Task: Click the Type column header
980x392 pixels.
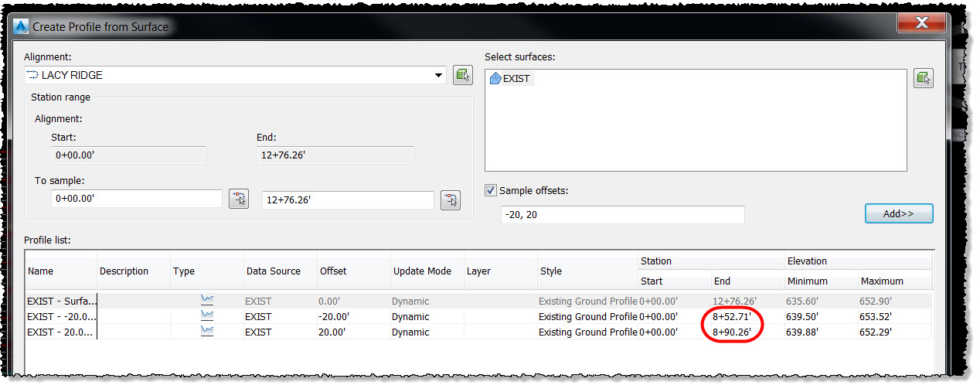Action: coord(207,271)
